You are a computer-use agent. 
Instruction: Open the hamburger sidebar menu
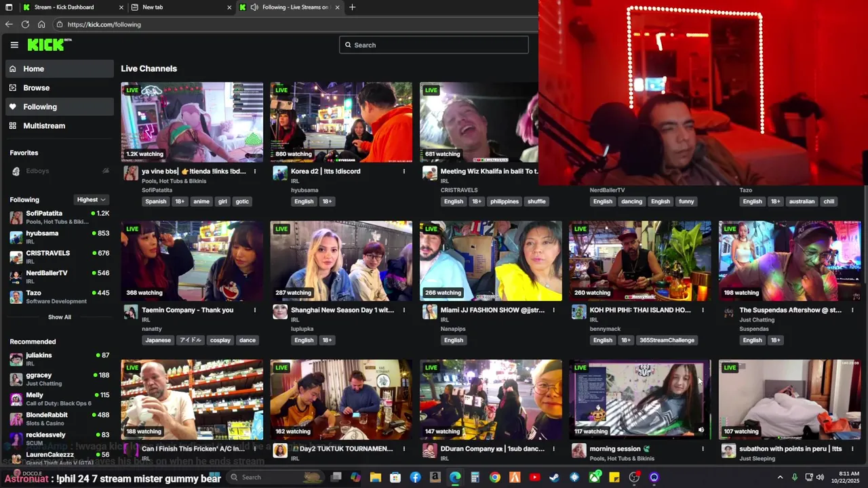pos(14,45)
